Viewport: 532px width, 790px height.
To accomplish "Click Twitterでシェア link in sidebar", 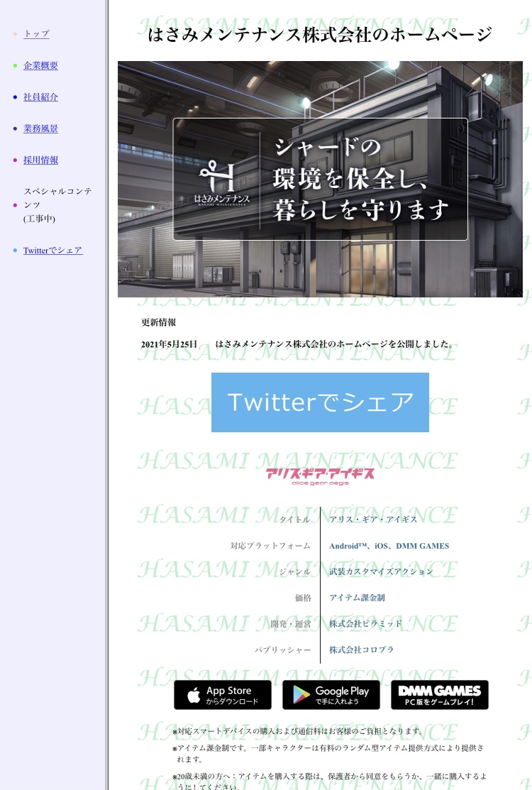I will [52, 251].
